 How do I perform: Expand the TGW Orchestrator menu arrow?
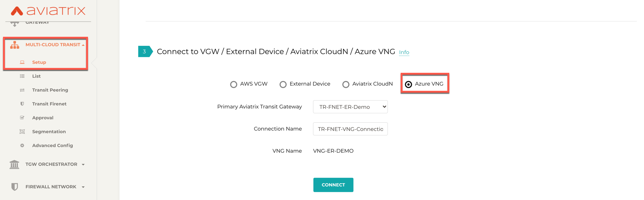83,165
